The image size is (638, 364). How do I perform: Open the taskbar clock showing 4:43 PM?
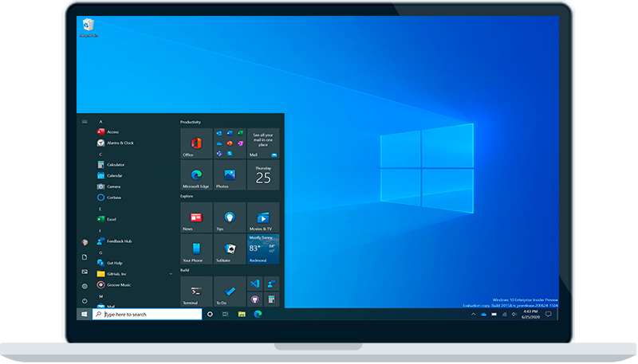click(530, 314)
